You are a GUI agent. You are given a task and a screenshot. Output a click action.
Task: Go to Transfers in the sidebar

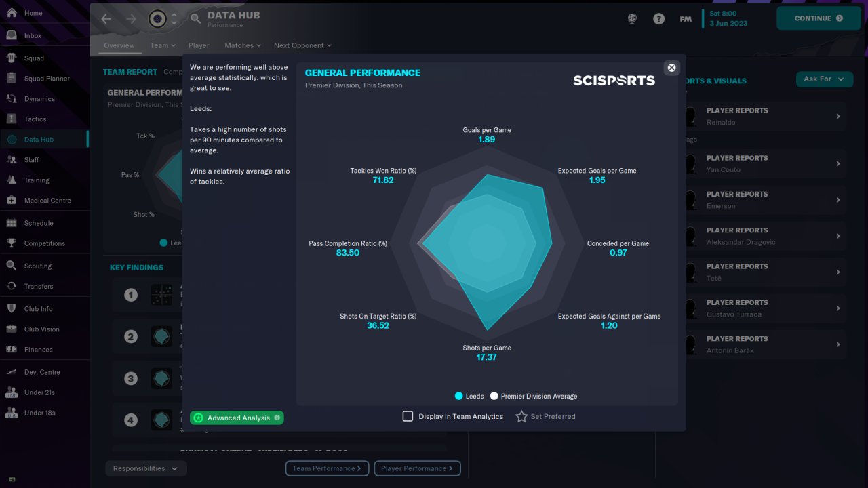45,286
